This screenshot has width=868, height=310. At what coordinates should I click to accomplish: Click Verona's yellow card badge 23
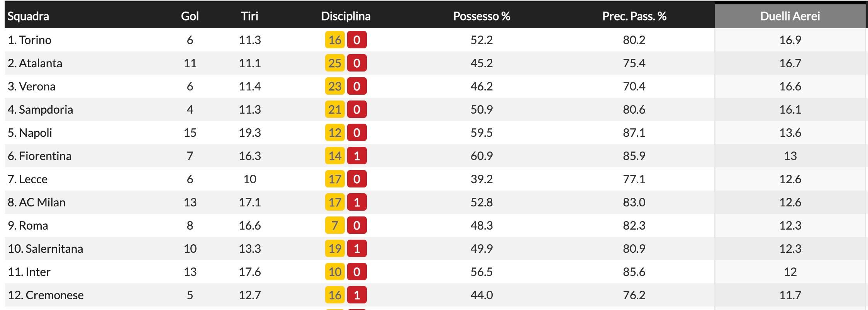tap(335, 87)
